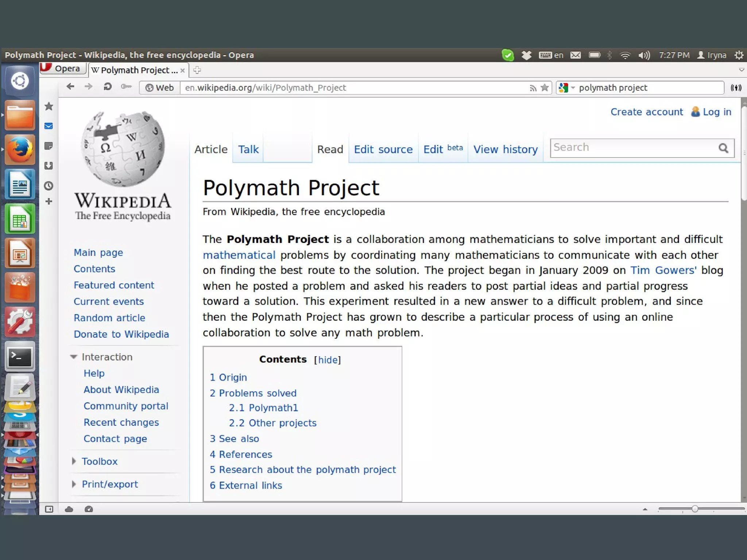
Task: Click the Wikipedia Search input field
Action: pos(633,148)
